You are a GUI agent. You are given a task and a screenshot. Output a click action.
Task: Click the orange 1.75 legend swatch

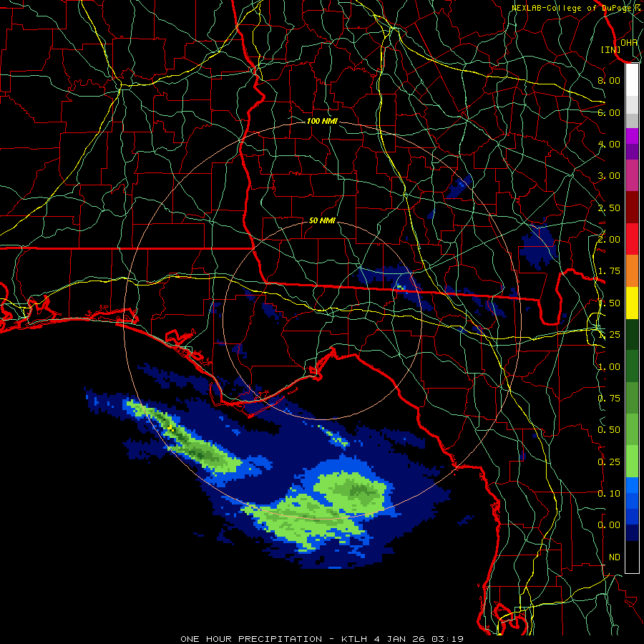pyautogui.click(x=632, y=271)
